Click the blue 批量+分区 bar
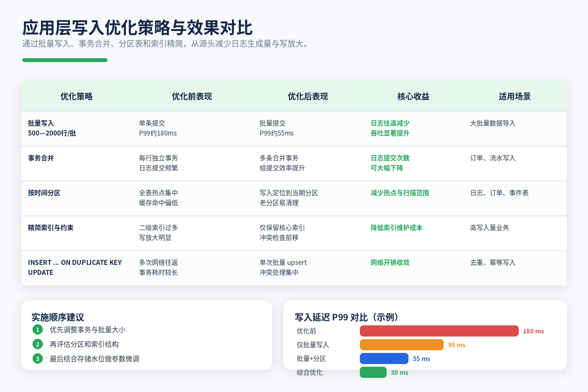This screenshot has width=588, height=392. point(384,359)
